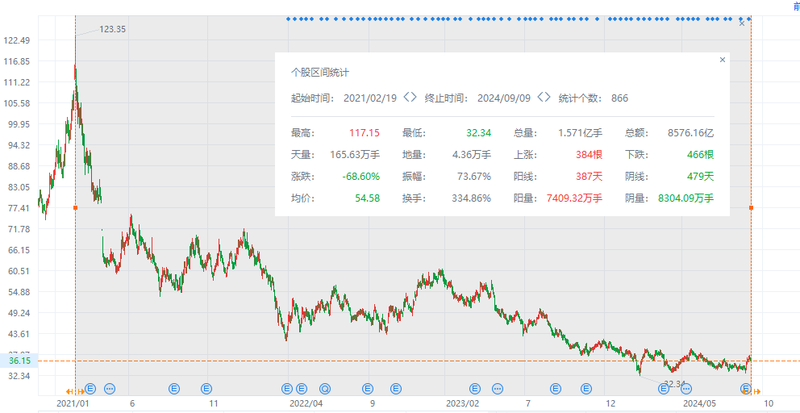This screenshot has height=413, width=800.
Task: Step 起始时间 start date back with left arrow
Action: coord(406,98)
